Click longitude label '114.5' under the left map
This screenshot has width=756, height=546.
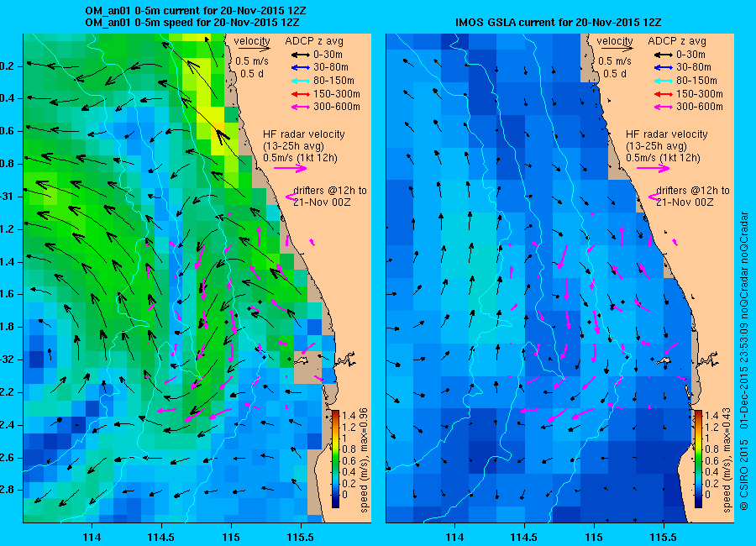pyautogui.click(x=161, y=538)
